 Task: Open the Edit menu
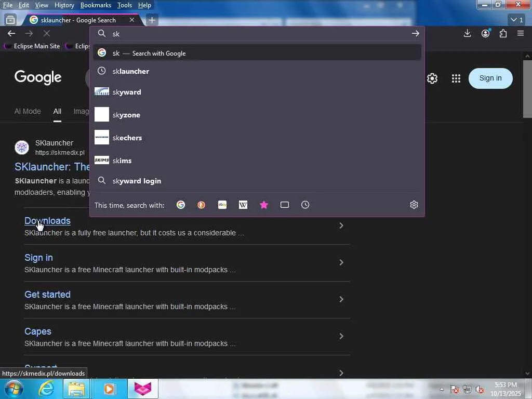click(24, 5)
